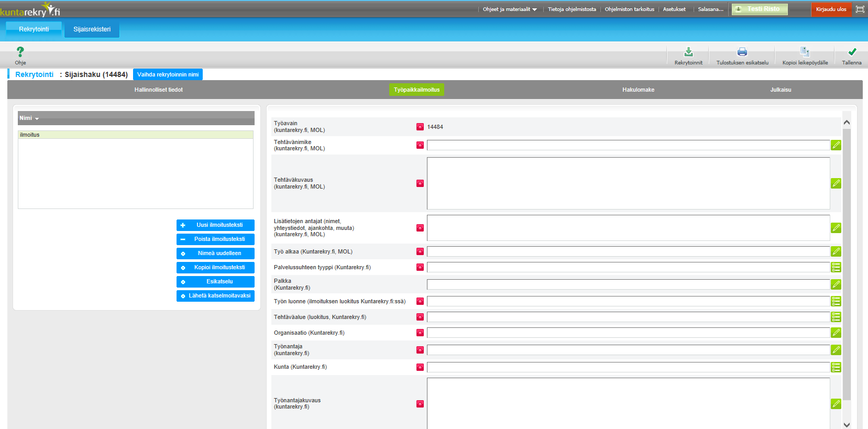Click Lähetä katselmoitavaksi button
The image size is (868, 429).
pyautogui.click(x=215, y=296)
